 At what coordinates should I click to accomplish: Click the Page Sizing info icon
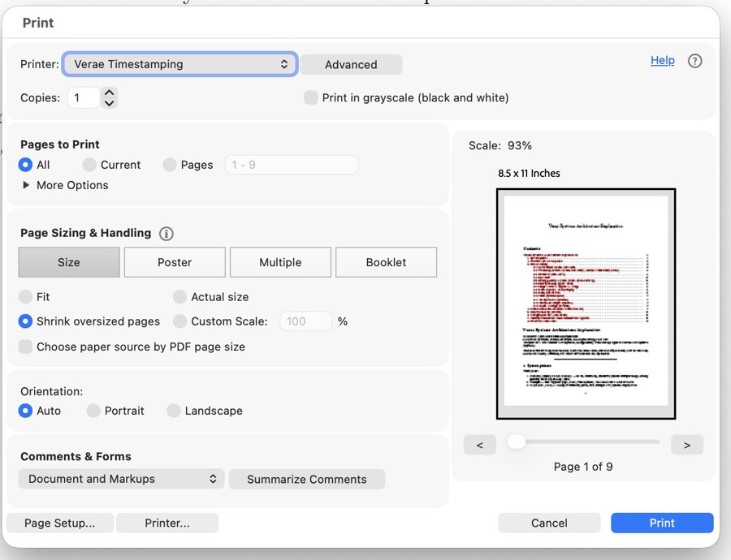166,234
